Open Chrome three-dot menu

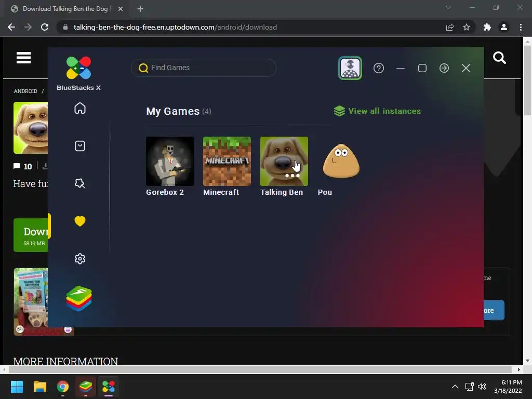point(521,27)
